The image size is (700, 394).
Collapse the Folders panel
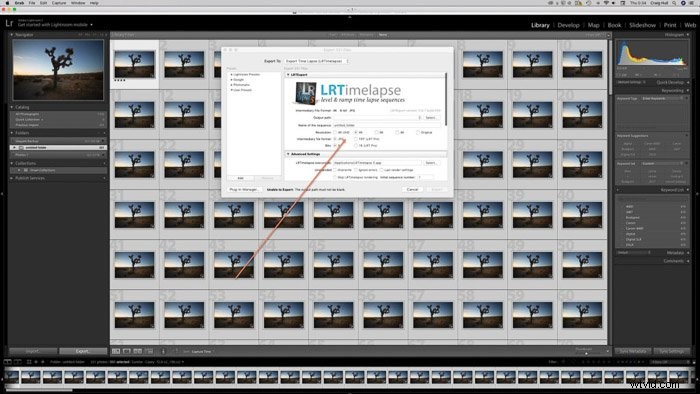click(x=12, y=133)
